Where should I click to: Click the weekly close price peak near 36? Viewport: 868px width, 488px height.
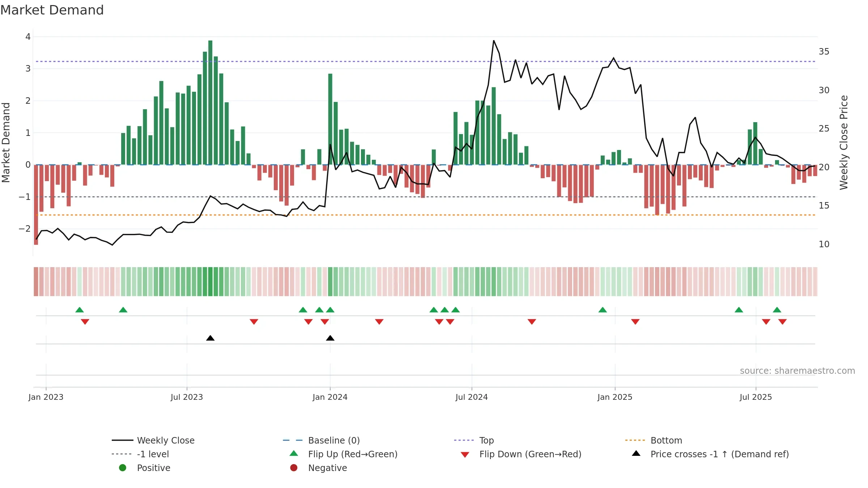494,41
